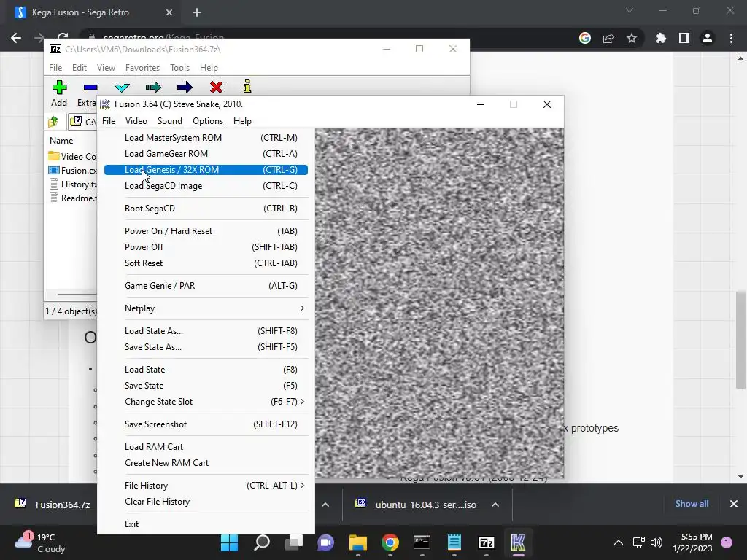Open a new Chrome tab

(197, 12)
